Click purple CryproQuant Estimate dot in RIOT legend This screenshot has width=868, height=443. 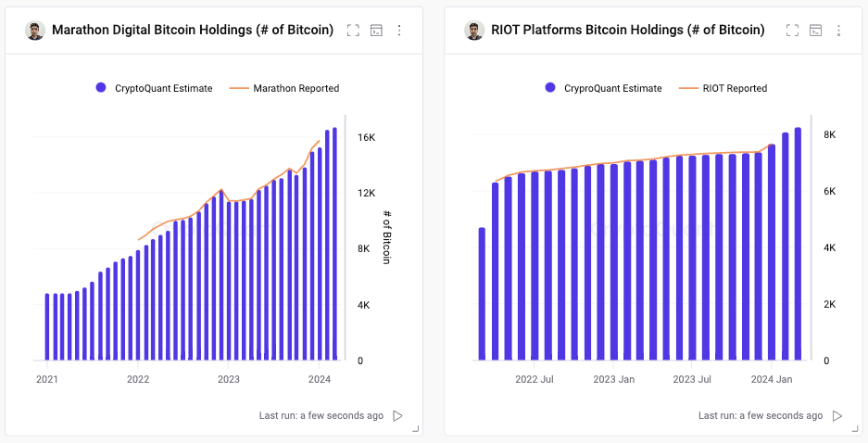pos(550,88)
